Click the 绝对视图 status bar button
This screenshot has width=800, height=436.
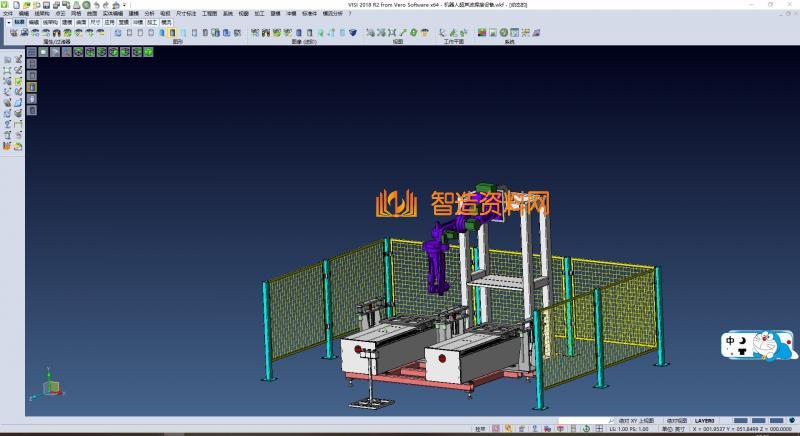[678, 421]
